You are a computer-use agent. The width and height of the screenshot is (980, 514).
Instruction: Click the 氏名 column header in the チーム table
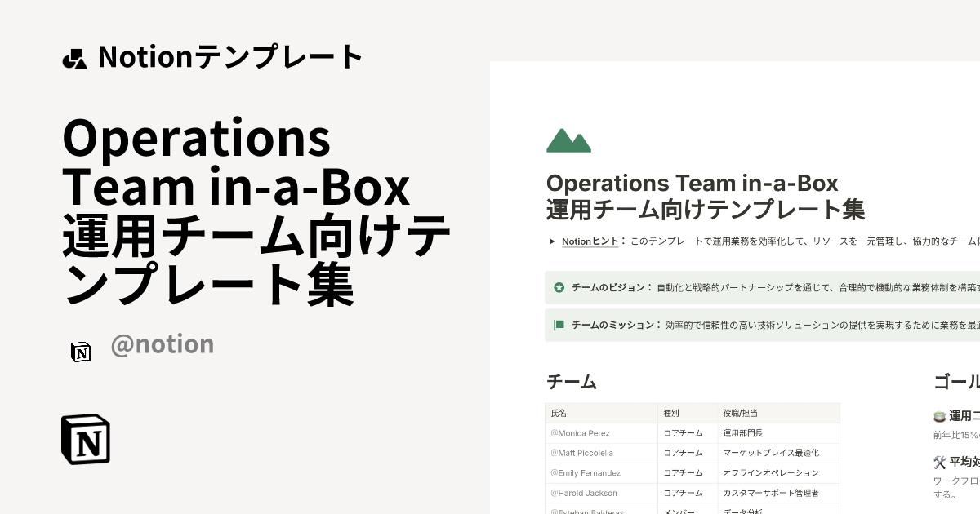coord(560,414)
